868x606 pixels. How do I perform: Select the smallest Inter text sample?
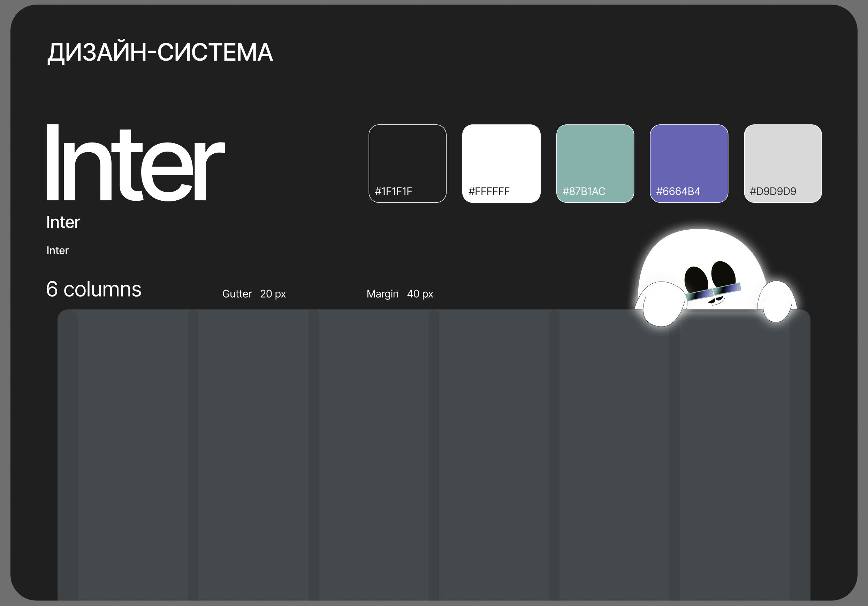click(x=58, y=251)
